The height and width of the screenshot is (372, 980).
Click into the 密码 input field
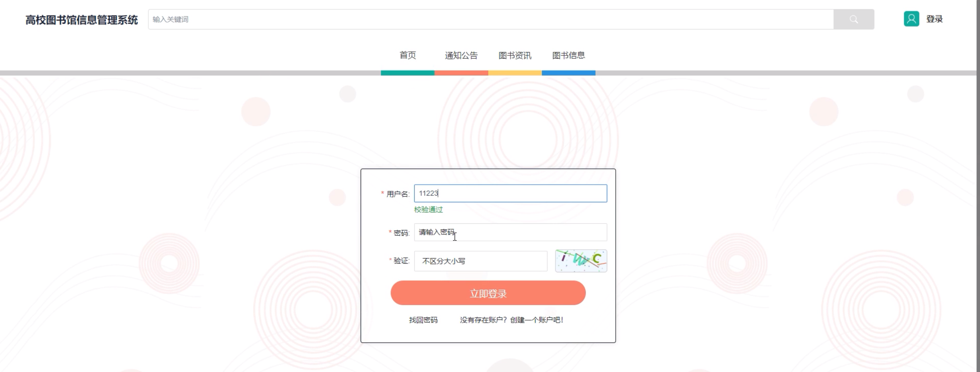tap(510, 232)
